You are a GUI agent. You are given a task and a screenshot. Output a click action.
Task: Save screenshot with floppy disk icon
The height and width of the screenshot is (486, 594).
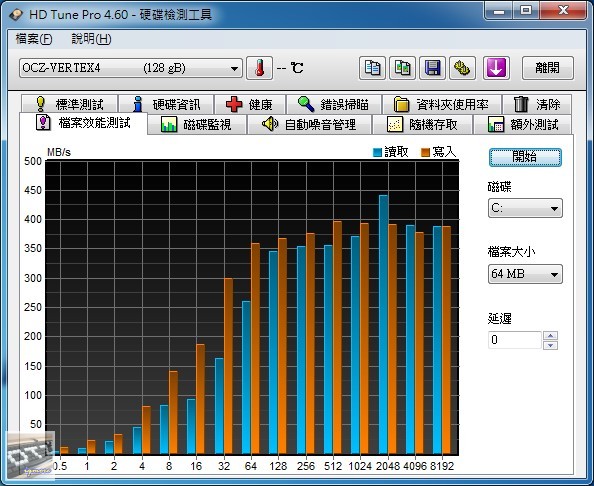(432, 68)
